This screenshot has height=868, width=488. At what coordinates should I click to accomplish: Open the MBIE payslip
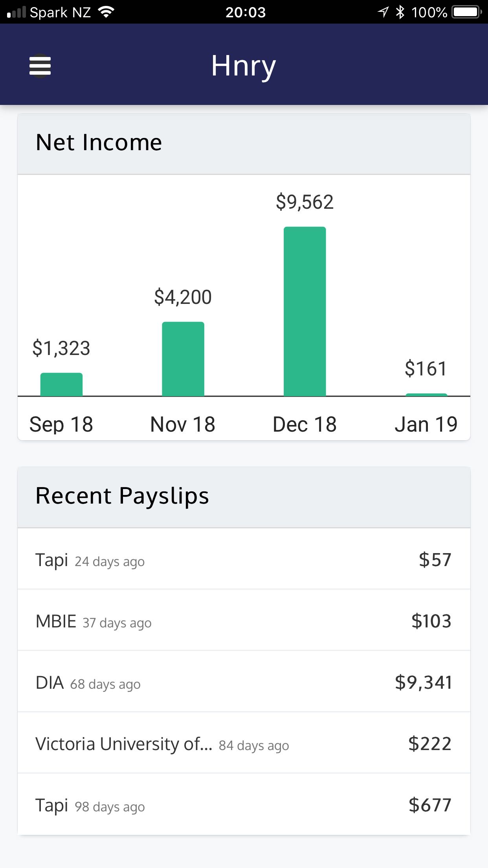[244, 621]
